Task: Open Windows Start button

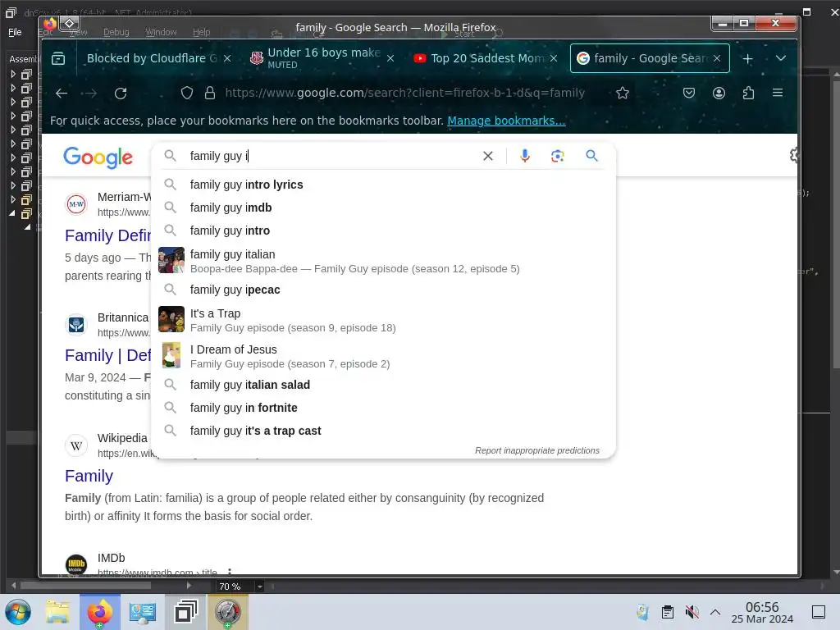Action: pos(18,612)
